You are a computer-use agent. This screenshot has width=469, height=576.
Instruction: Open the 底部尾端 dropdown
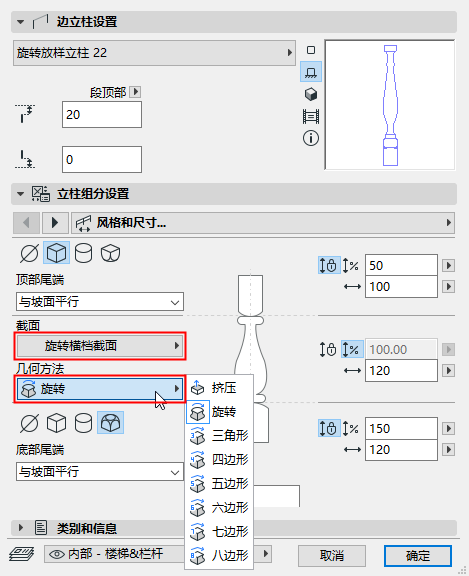tap(100, 471)
